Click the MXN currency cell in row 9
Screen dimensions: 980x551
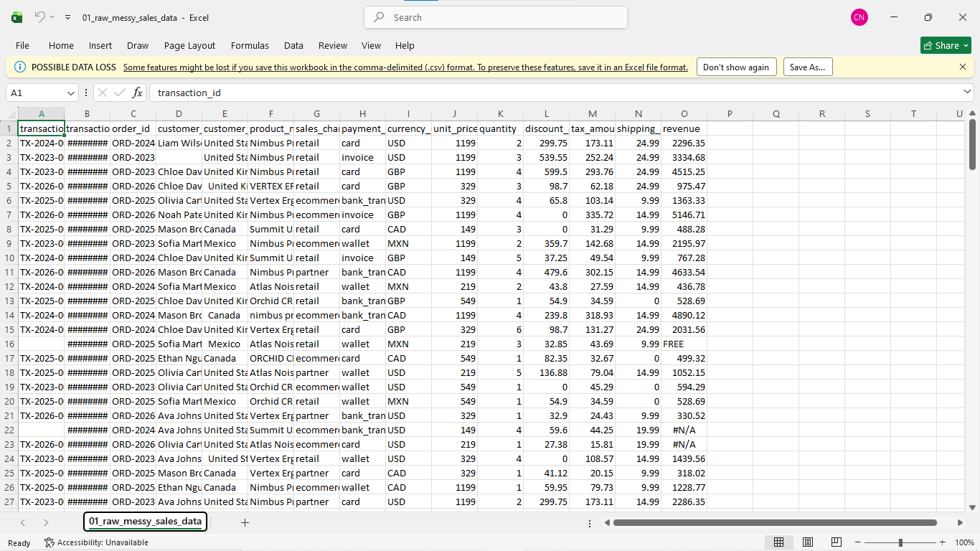[x=409, y=243]
